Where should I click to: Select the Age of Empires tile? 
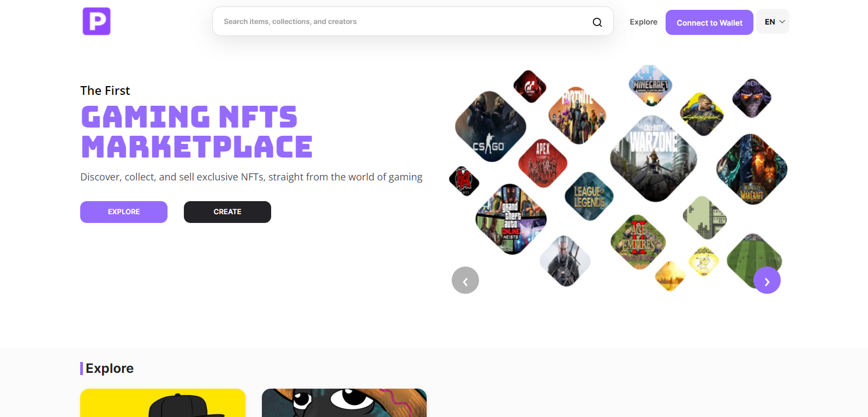pyautogui.click(x=638, y=242)
